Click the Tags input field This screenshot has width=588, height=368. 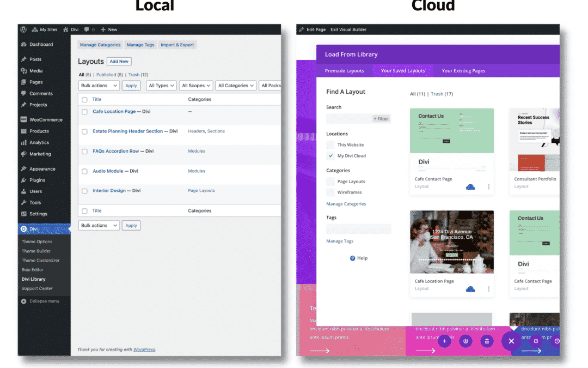[358, 228]
